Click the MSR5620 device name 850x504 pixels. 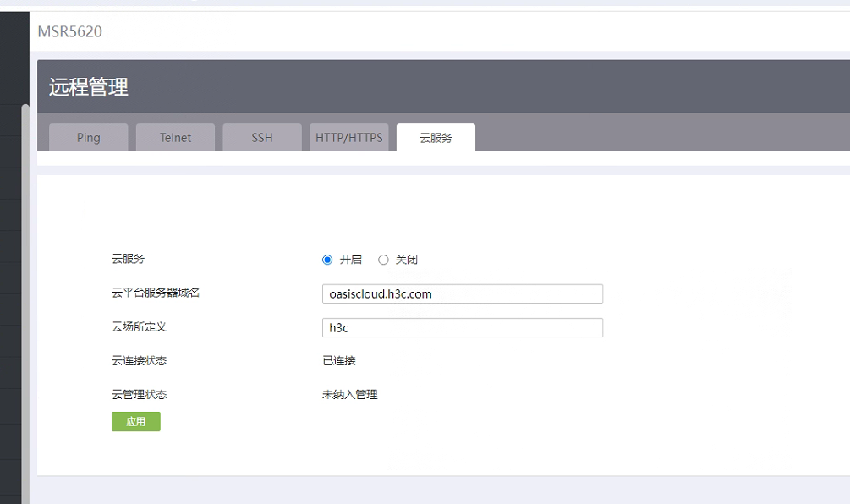pyautogui.click(x=70, y=31)
